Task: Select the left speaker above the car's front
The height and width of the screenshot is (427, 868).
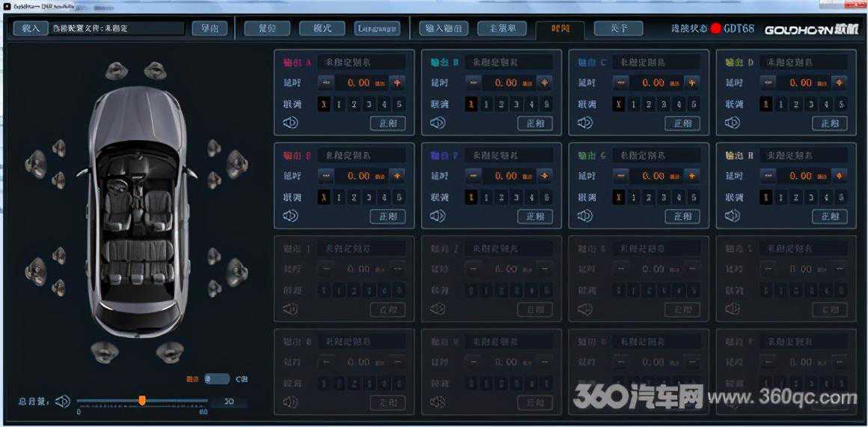Action: (x=117, y=71)
